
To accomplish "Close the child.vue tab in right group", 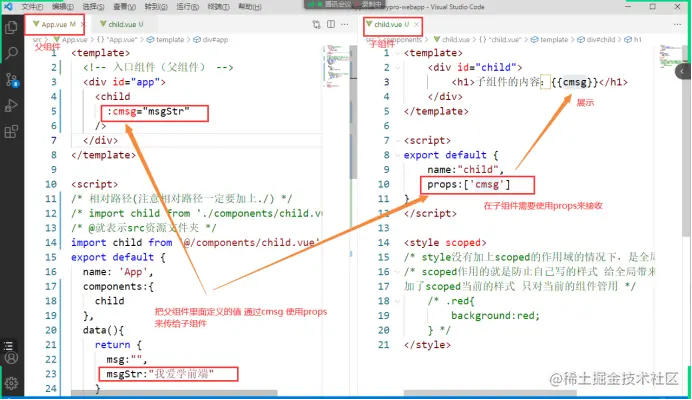I will 416,24.
